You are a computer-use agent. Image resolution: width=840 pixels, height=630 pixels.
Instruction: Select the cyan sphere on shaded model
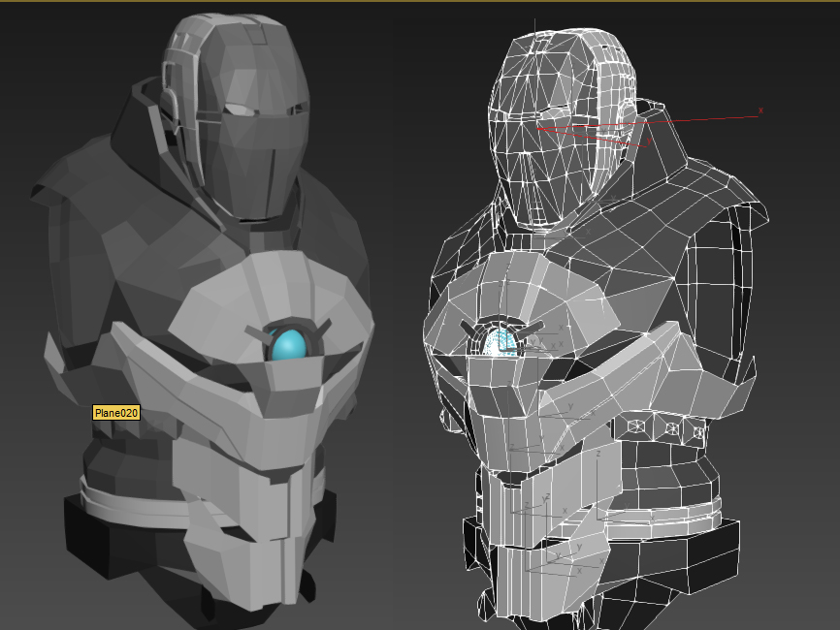tap(288, 345)
